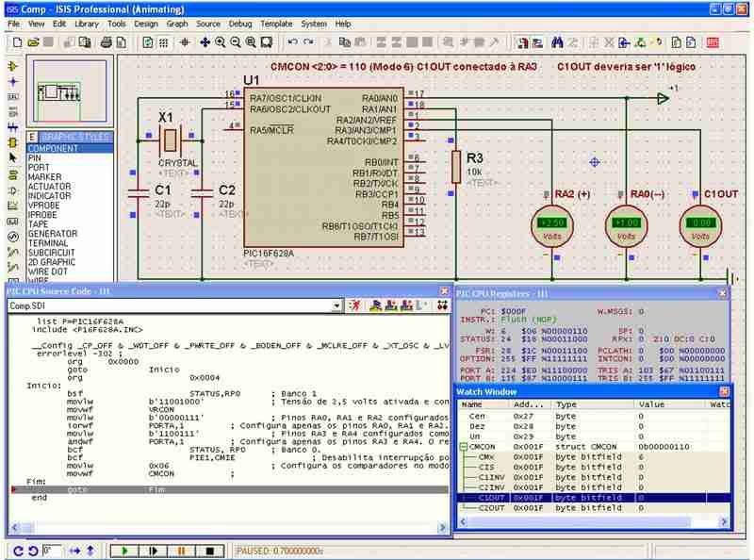
Task: Toggle breakpoint icon in source window
Action: 442,305
